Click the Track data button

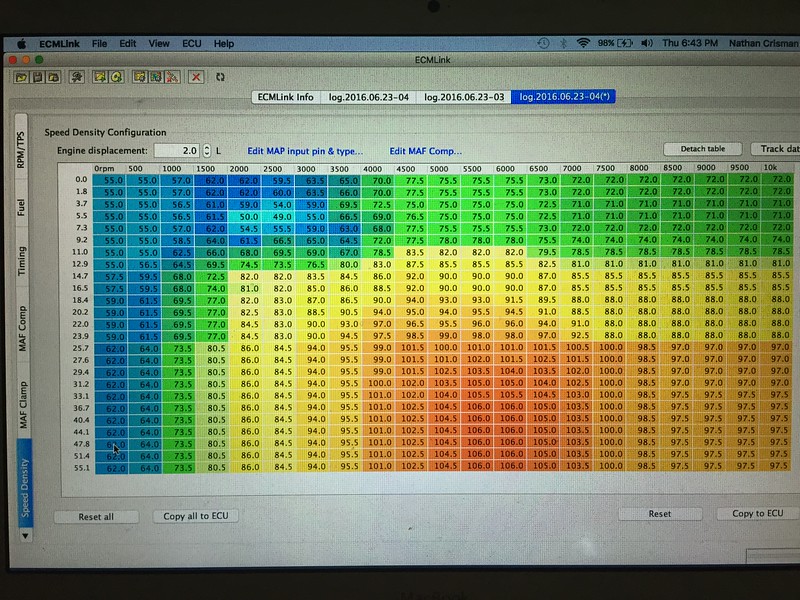776,148
